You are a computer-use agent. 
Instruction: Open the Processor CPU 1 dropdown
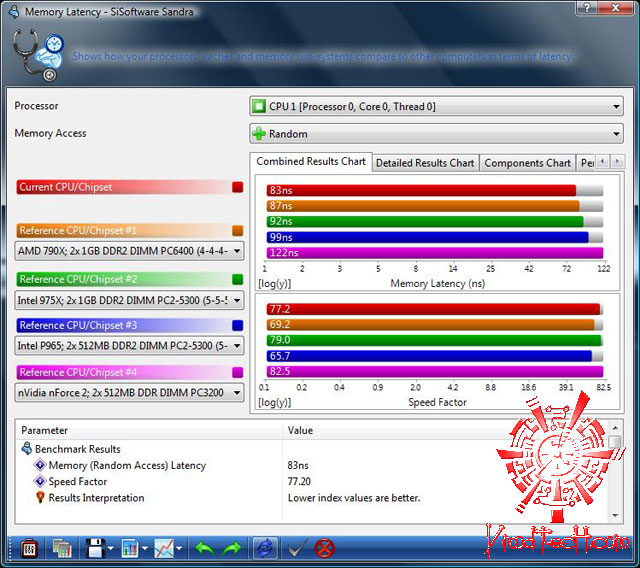point(436,106)
